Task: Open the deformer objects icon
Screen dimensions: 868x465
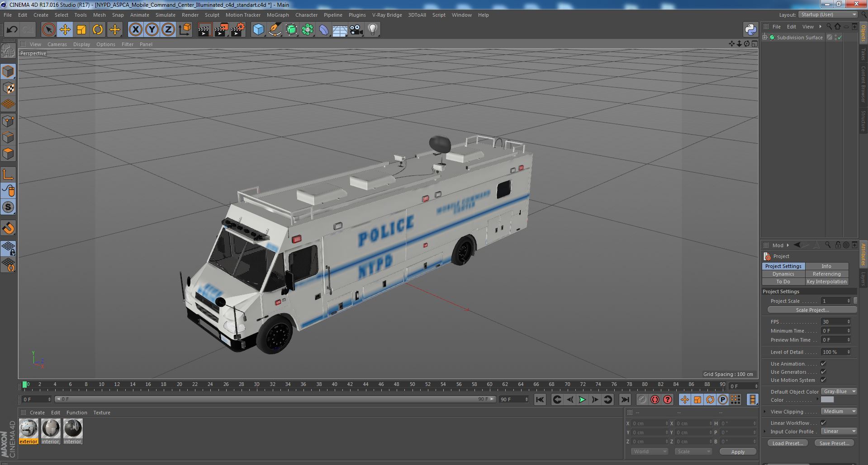Action: pos(324,30)
